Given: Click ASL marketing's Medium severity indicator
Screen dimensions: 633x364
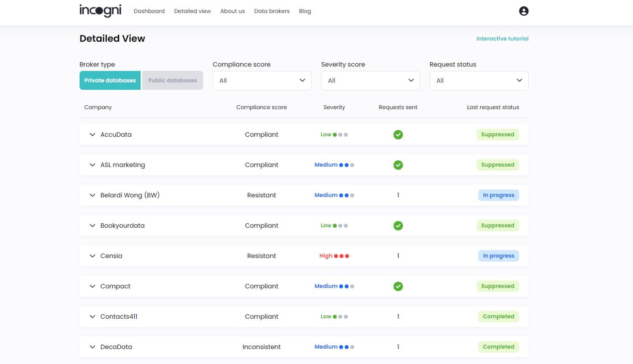Looking at the screenshot, I should pos(334,165).
